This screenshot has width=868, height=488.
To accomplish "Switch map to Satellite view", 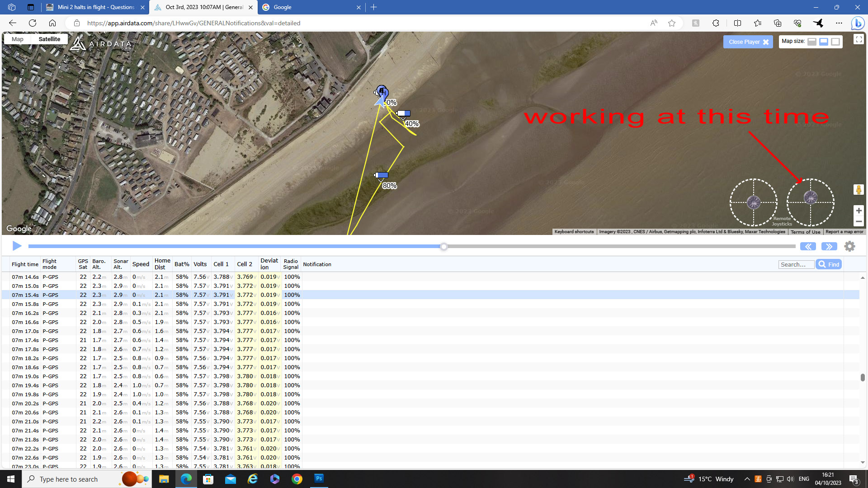I will coord(49,39).
